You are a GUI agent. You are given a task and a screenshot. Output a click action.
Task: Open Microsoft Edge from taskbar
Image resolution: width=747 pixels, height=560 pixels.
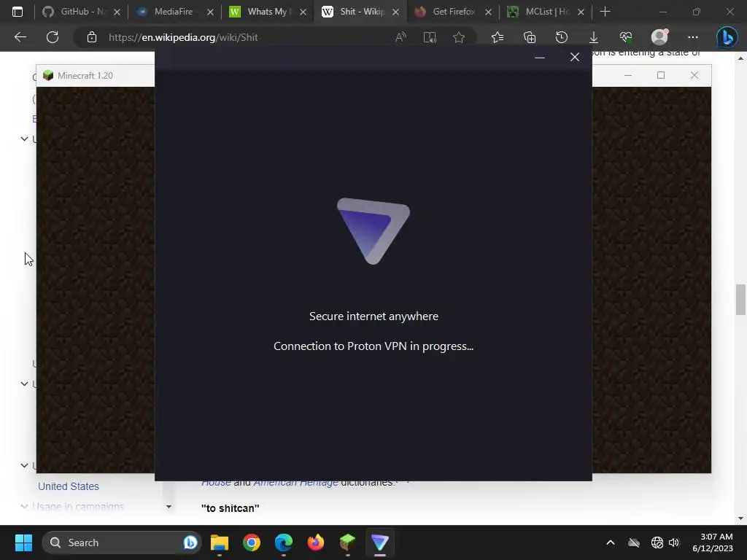[x=284, y=542]
